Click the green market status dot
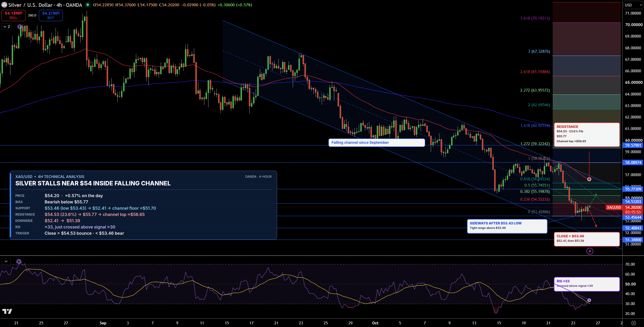644x327 pixels. click(x=88, y=5)
